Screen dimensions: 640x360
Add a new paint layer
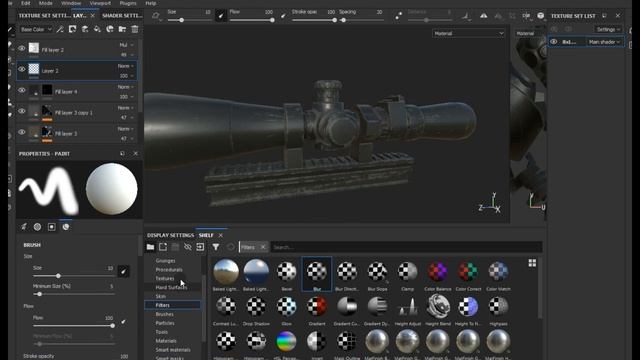tap(85, 29)
